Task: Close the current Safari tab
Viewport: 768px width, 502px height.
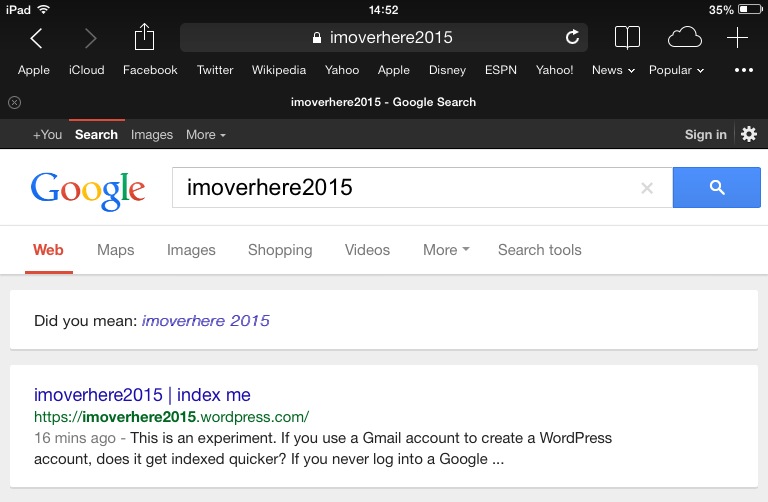Action: (14, 102)
